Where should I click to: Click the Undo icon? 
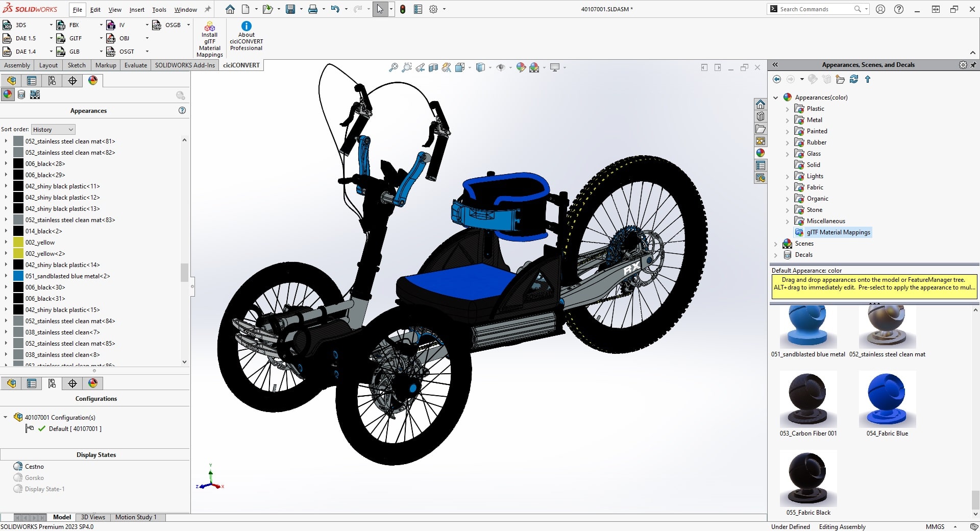(x=335, y=9)
